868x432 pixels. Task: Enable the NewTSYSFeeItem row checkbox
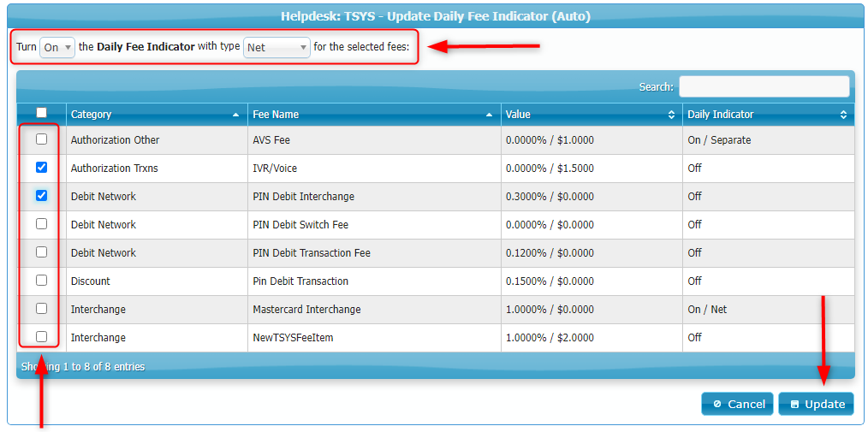tap(41, 337)
